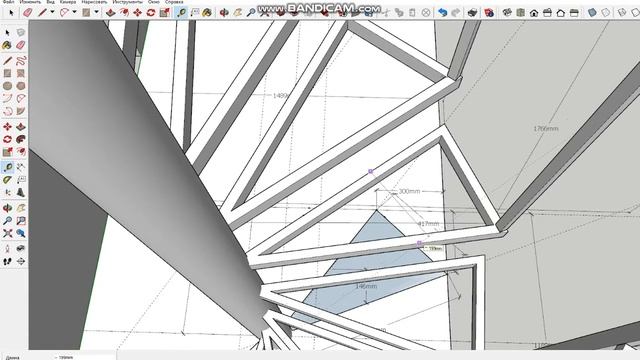
Task: Select the Freehand tool in left palette
Action: (x=20, y=61)
